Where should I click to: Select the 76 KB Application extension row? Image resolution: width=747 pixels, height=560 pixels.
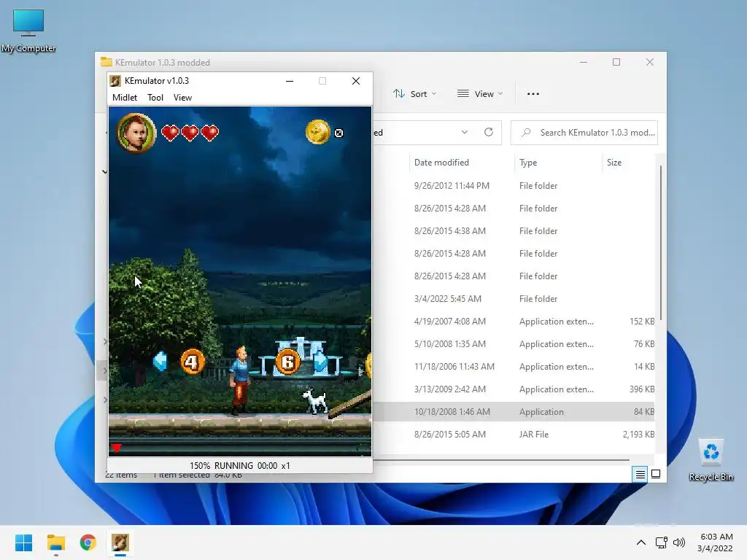[x=514, y=344]
